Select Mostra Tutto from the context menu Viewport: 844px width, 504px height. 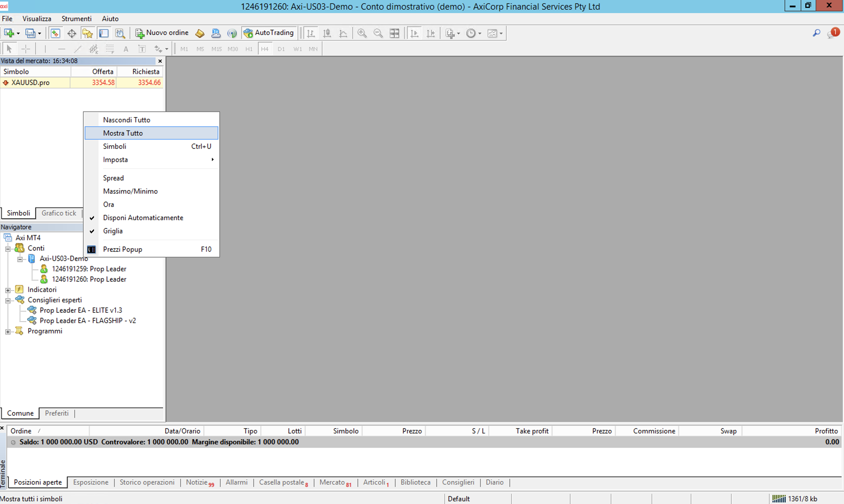pyautogui.click(x=123, y=133)
